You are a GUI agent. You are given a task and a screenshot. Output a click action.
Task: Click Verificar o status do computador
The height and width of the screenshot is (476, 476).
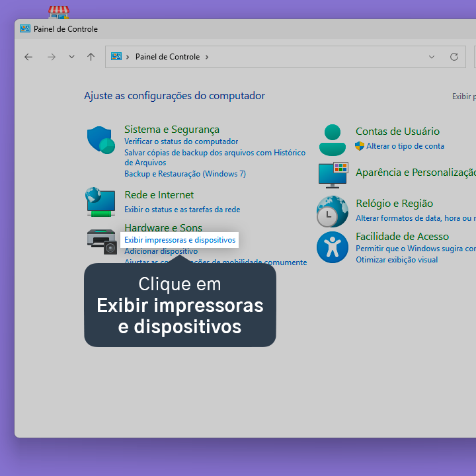tap(181, 141)
